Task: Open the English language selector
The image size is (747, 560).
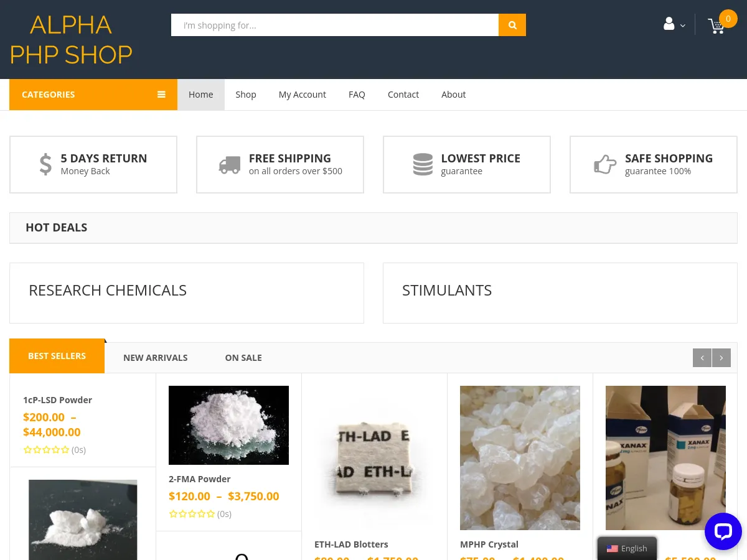Action: [x=627, y=548]
